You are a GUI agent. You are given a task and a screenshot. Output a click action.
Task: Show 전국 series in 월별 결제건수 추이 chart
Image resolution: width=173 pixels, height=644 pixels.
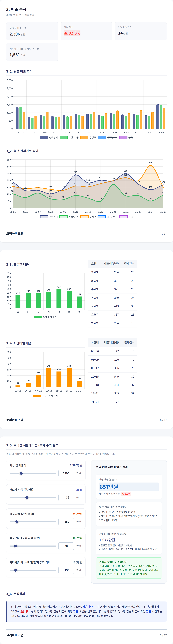[126, 217]
